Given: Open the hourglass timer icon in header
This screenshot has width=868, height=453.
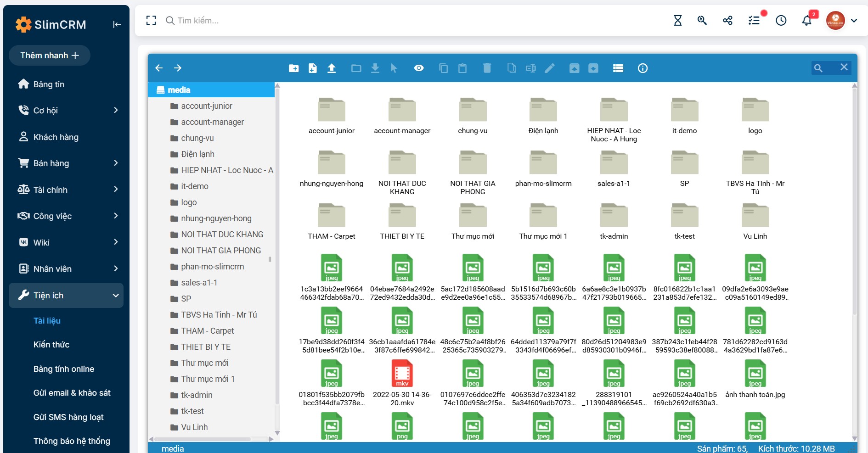Looking at the screenshot, I should pos(678,20).
